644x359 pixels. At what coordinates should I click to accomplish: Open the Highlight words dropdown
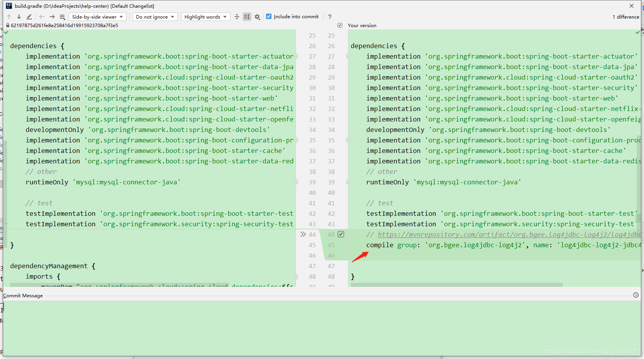pos(205,17)
